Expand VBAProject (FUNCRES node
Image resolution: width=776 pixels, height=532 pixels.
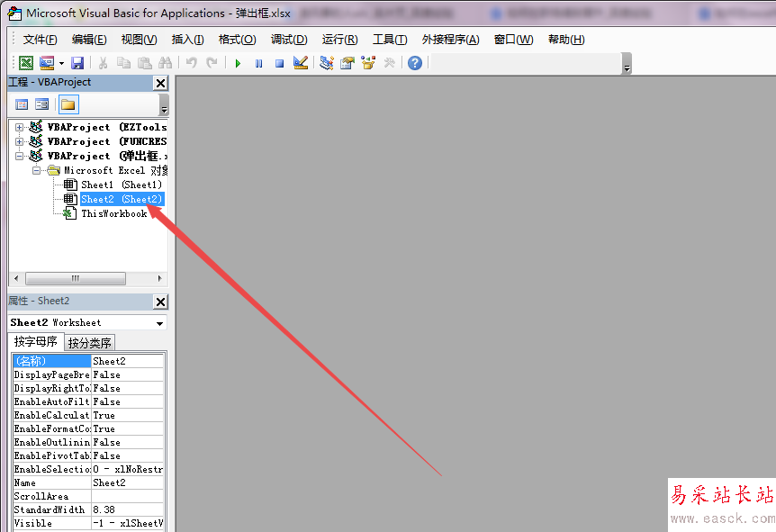click(x=19, y=141)
